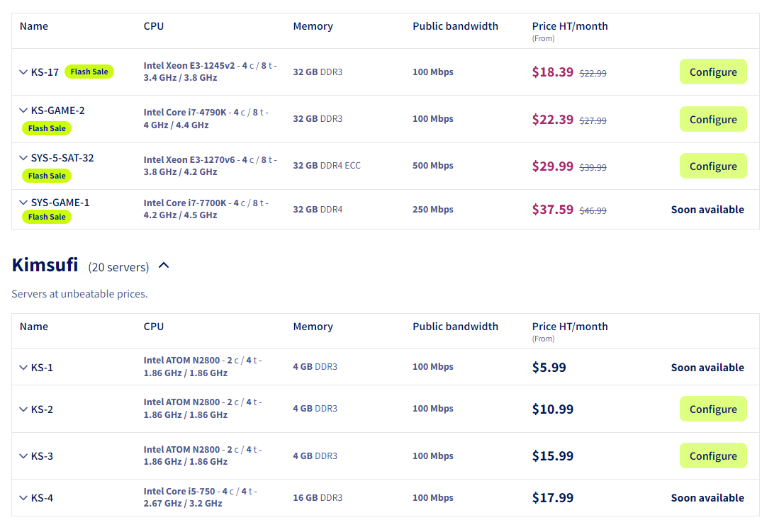Click the KS-17 Flash Sale badge

(x=89, y=72)
